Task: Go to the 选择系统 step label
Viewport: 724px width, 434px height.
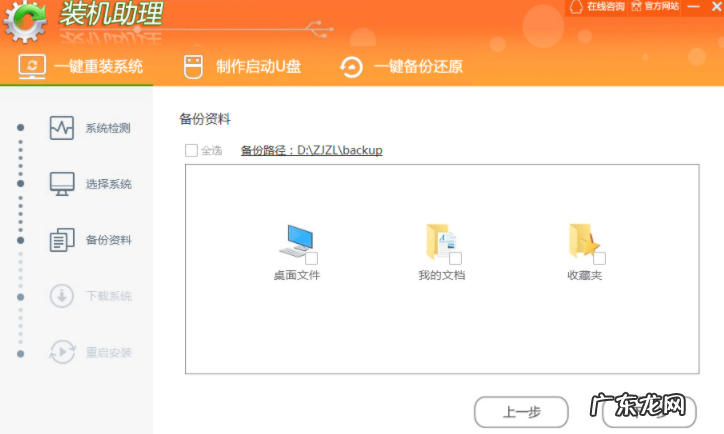Action: (x=109, y=184)
